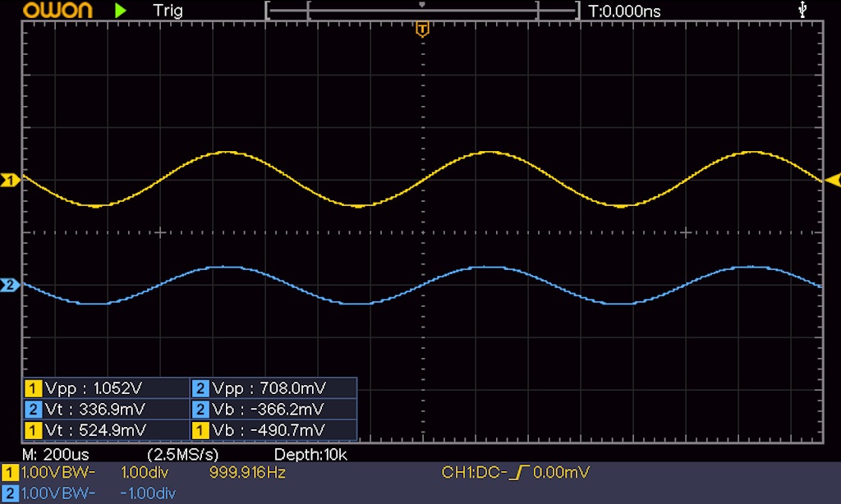
Task: Click the rising edge trigger slope icon
Action: coord(522,473)
